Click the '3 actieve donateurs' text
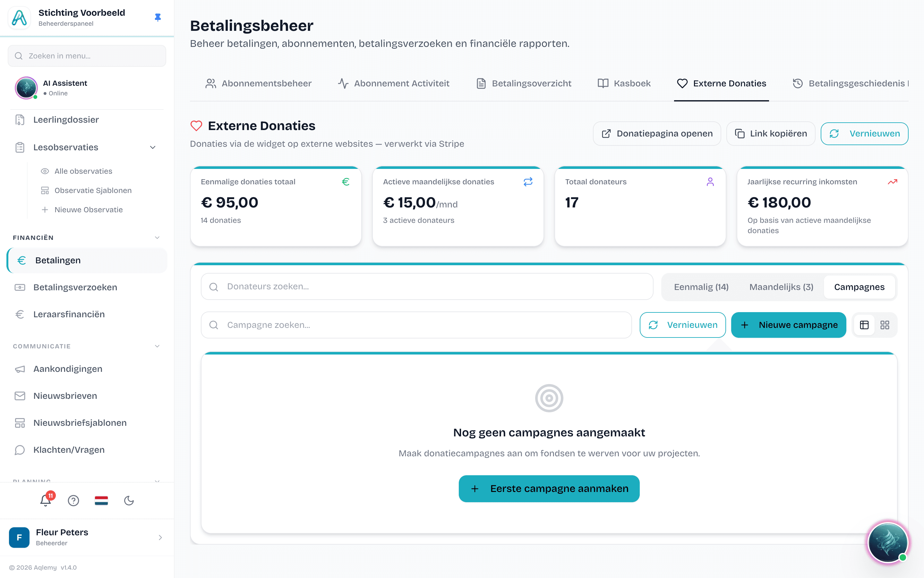Screen dimensions: 924x578 [418, 220]
